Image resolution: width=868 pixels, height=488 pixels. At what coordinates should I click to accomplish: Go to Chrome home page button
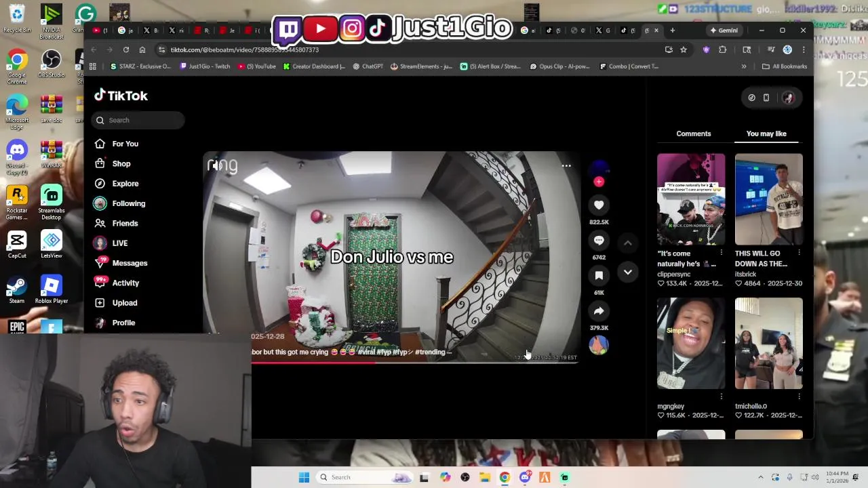point(142,49)
